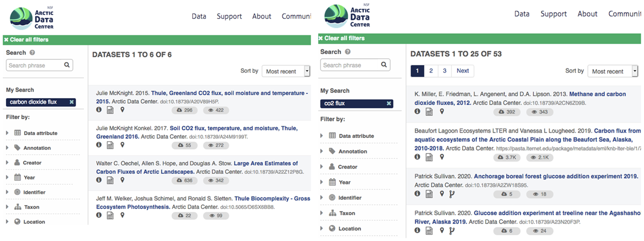Open the Sort by 'Most recent' dropdown in the carbon dioxide flux results

(x=286, y=71)
